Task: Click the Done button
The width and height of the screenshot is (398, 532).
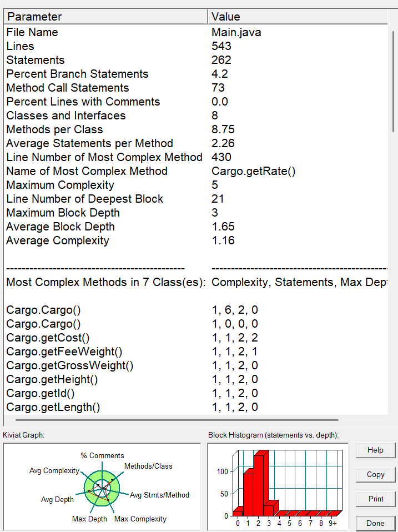Action: point(375,524)
